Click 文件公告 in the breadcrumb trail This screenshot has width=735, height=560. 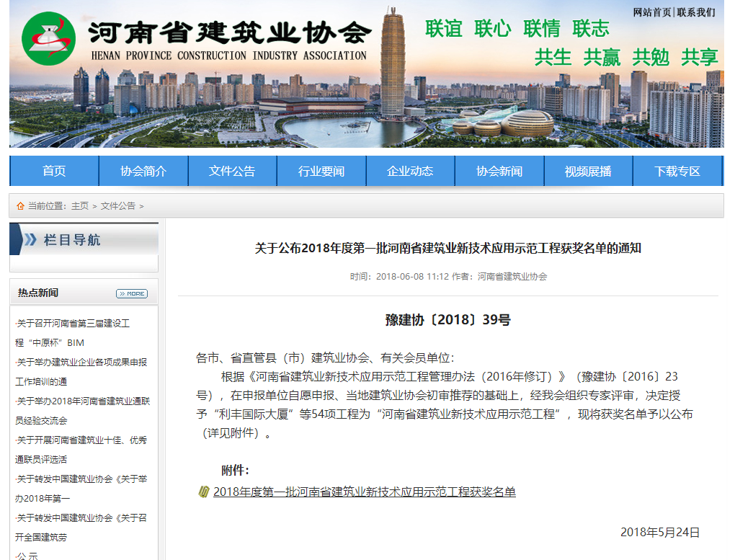(118, 206)
